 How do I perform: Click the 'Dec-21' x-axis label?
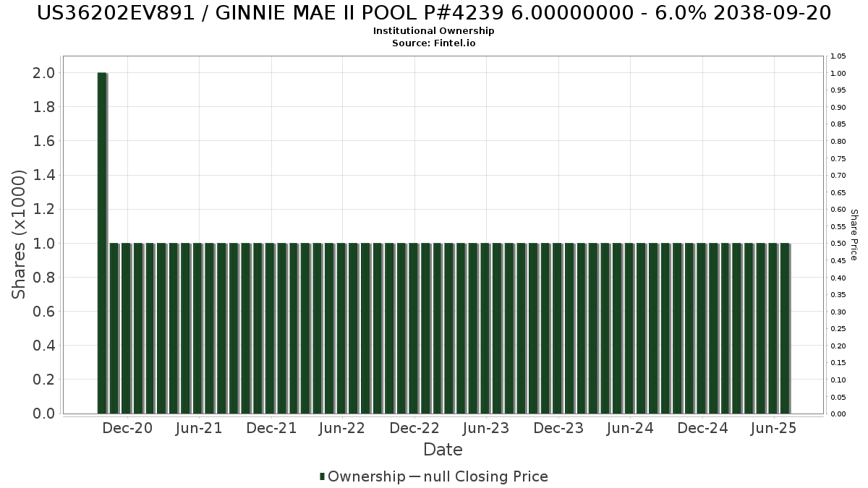point(271,428)
